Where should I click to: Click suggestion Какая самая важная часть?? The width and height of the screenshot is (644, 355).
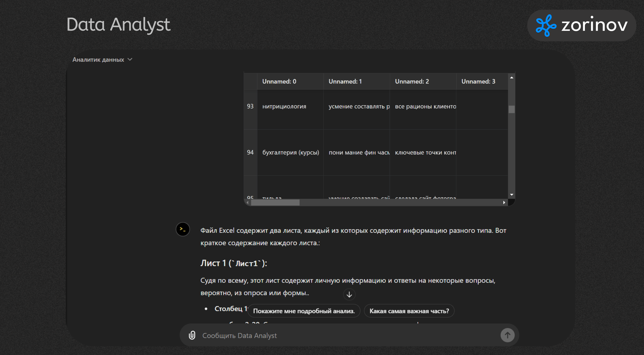pyautogui.click(x=409, y=311)
